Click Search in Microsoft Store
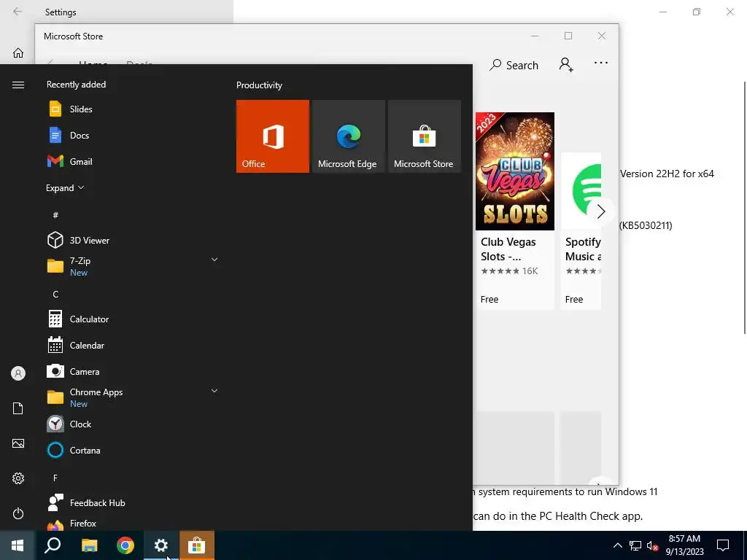This screenshot has width=747, height=560. (514, 65)
